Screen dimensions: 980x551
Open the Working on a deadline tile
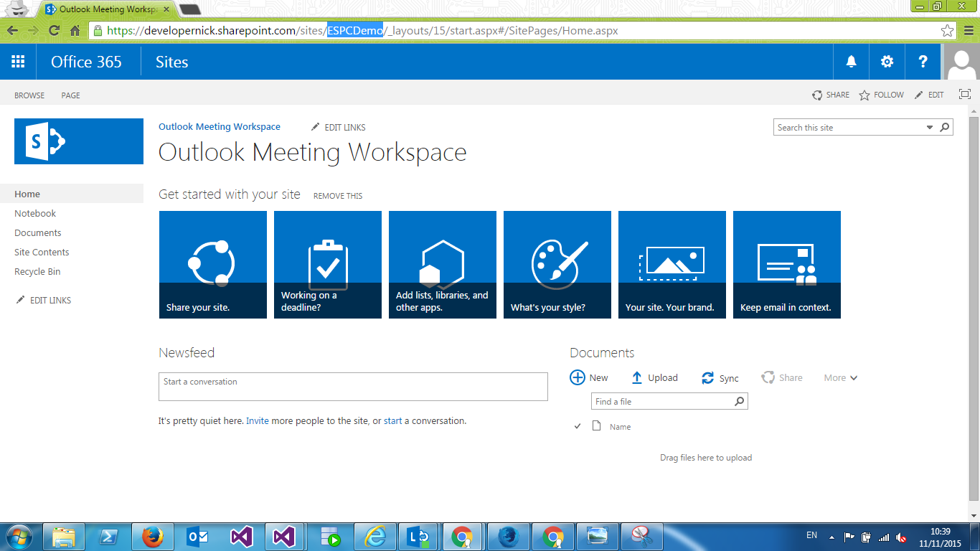[328, 265]
